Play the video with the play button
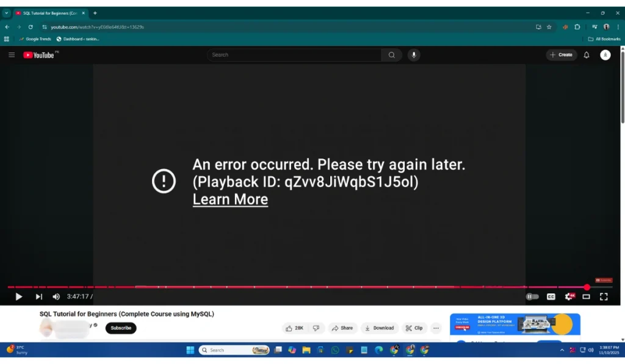The image size is (625, 364). point(18,297)
